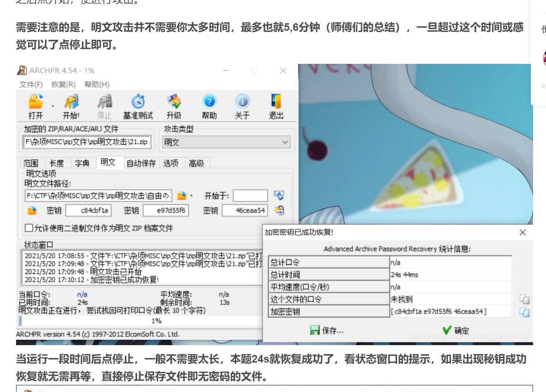Open the 文件(F) menu
Image resolution: width=546 pixels, height=392 pixels.
point(31,84)
